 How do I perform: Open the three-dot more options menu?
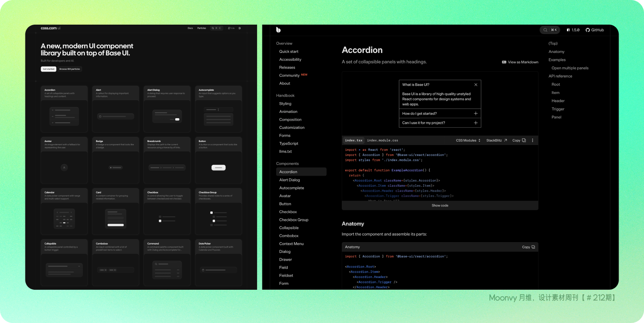[532, 140]
